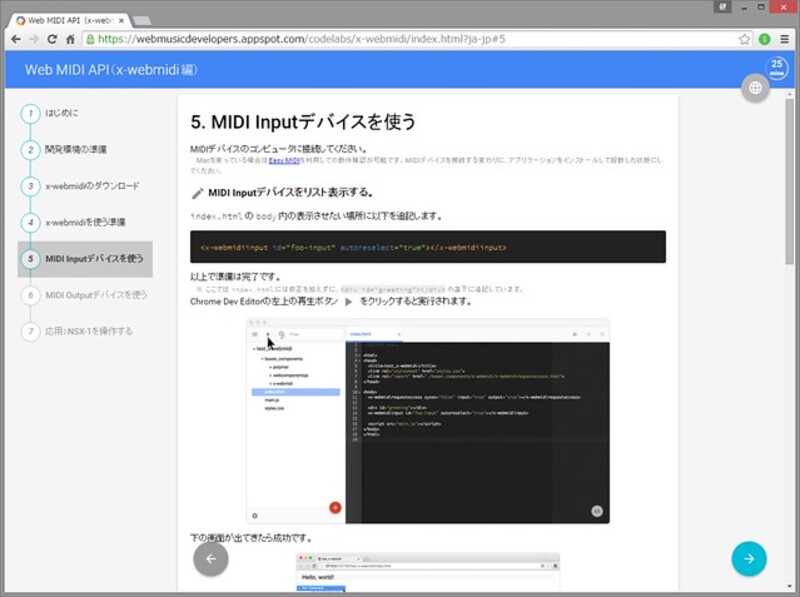Image resolution: width=800 pixels, height=597 pixels.
Task: Select the Web MIDI API browser tab
Action: click(70, 20)
